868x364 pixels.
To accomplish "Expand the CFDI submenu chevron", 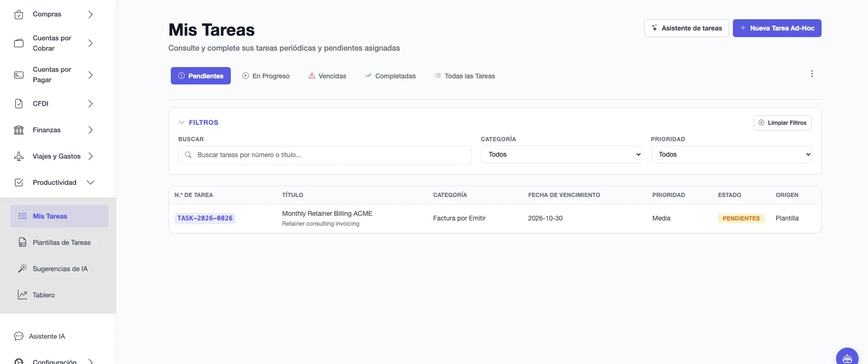I will pyautogui.click(x=91, y=104).
